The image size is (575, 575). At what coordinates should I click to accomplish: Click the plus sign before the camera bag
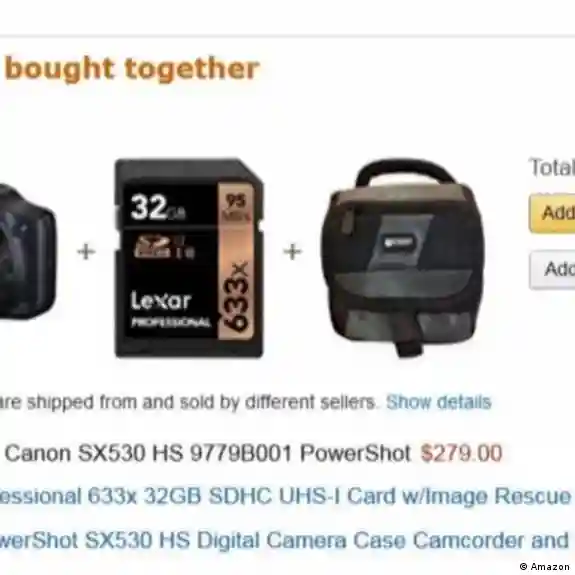pos(293,252)
